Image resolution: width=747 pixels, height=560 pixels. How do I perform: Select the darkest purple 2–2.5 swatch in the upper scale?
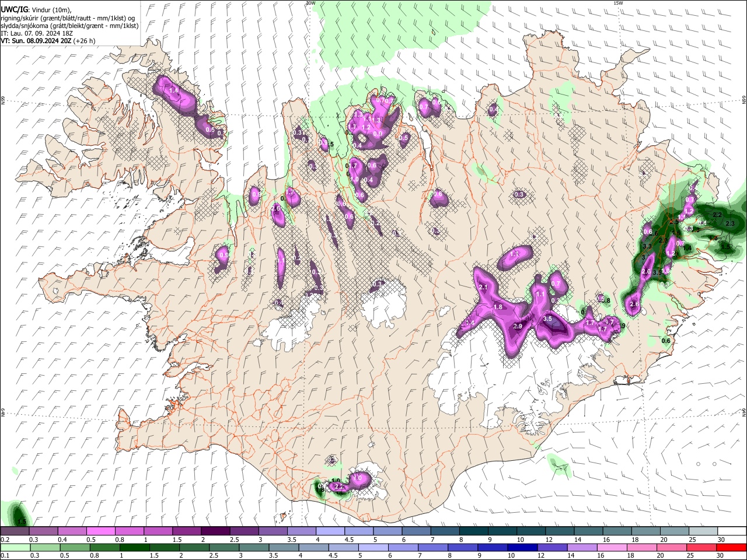(215, 531)
